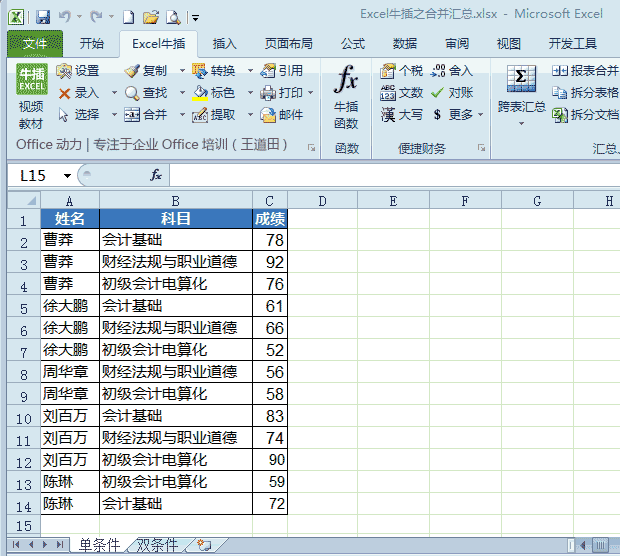Switch to the 双条件 sheet tab
This screenshot has width=620, height=556.
point(157,545)
